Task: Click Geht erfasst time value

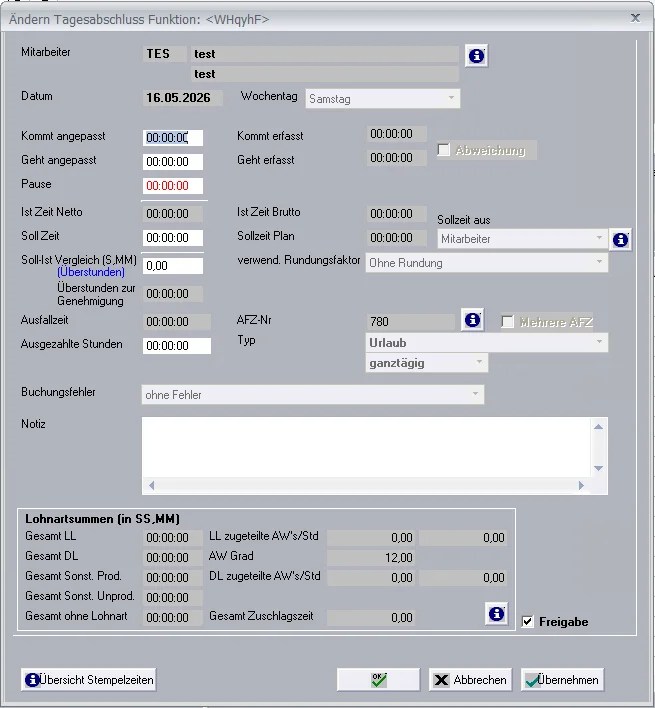Action: click(396, 158)
